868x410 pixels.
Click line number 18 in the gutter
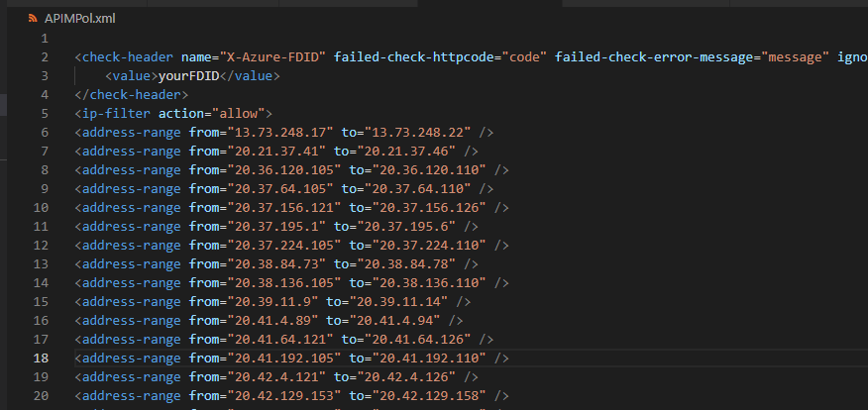[42, 358]
